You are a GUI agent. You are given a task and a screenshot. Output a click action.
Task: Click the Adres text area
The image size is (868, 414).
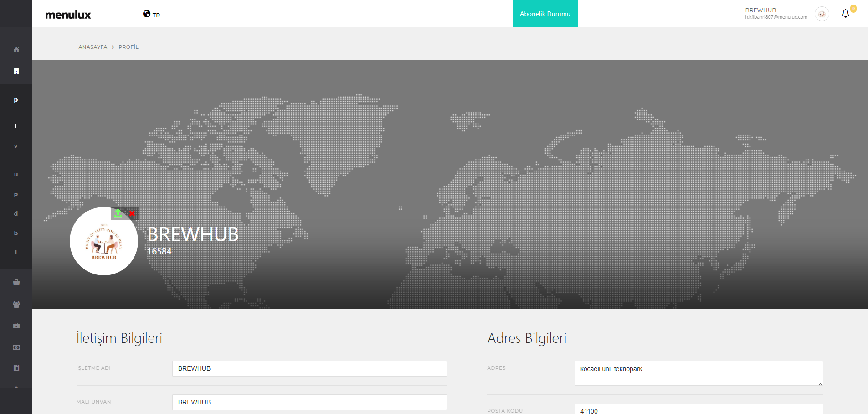[x=698, y=373]
